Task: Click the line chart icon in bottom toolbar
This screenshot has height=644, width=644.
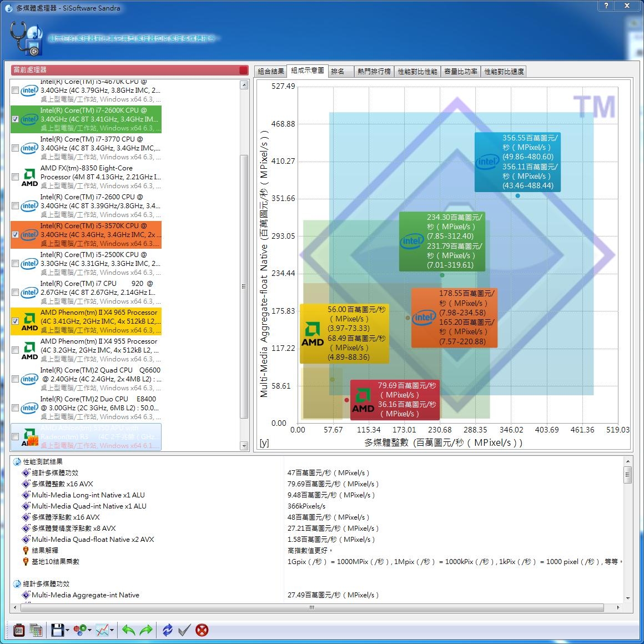Action: [x=102, y=630]
